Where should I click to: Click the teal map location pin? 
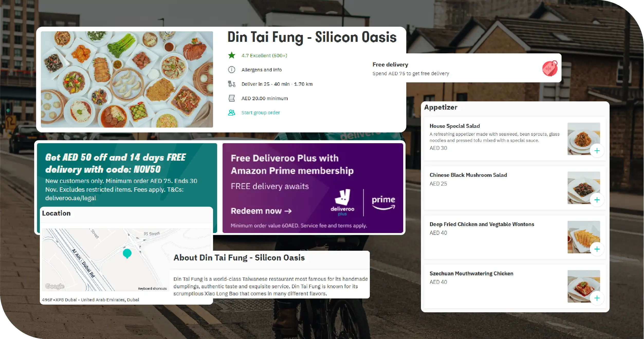(x=127, y=254)
